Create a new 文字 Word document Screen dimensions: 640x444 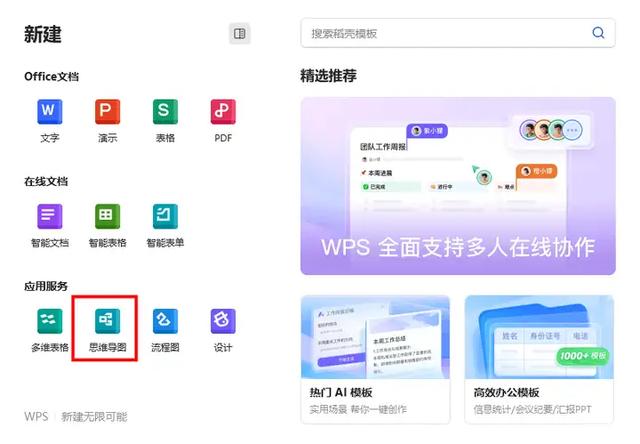click(x=50, y=120)
